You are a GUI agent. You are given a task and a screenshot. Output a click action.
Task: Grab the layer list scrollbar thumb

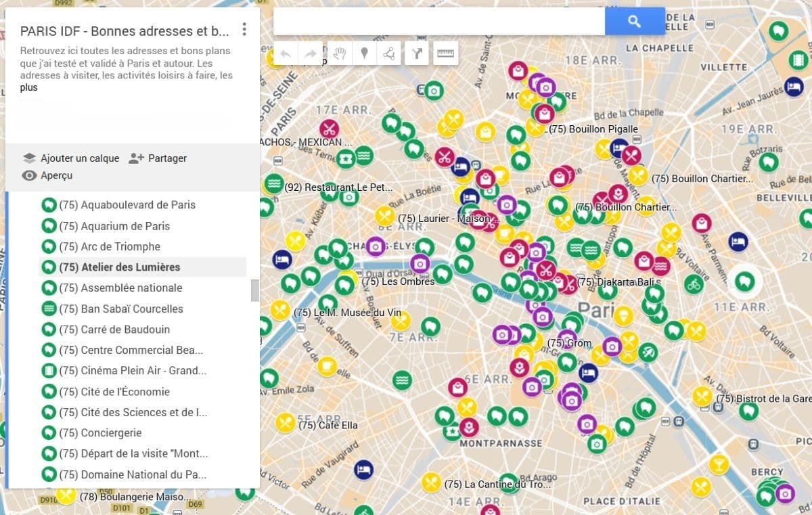tap(255, 290)
